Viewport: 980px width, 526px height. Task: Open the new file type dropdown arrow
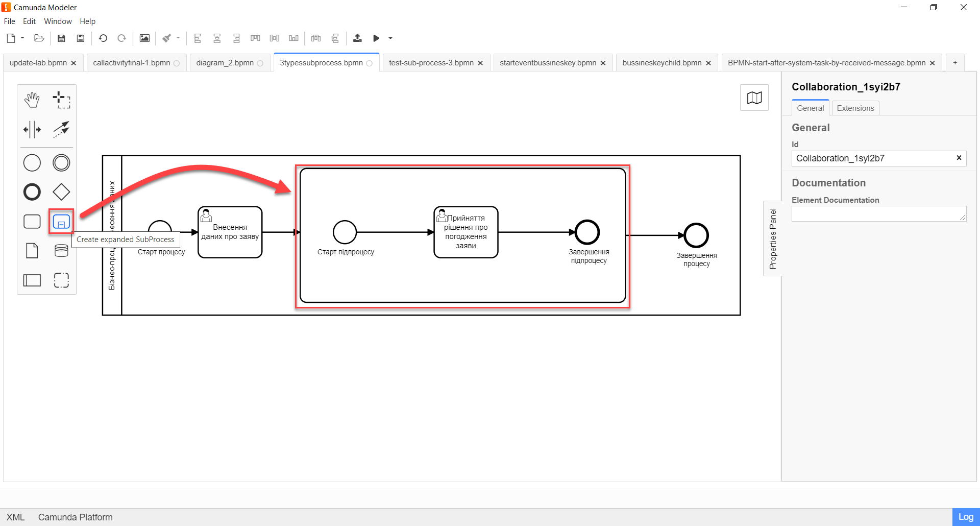click(x=22, y=38)
